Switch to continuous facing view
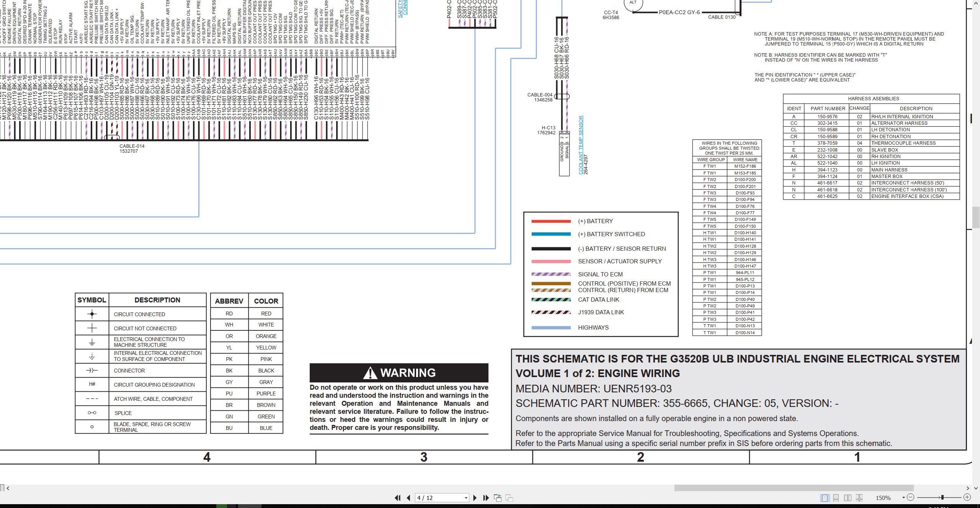Screen dimensions: 980x508 tap(859, 498)
